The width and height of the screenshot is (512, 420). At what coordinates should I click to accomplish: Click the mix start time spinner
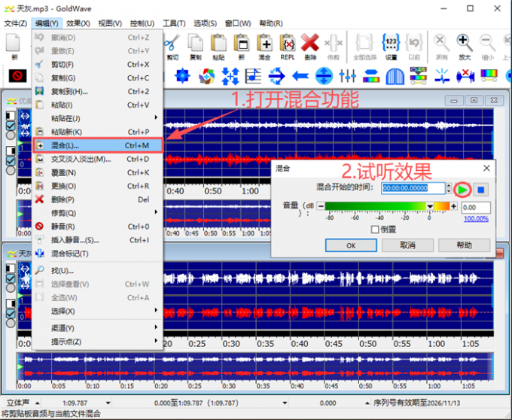449,188
